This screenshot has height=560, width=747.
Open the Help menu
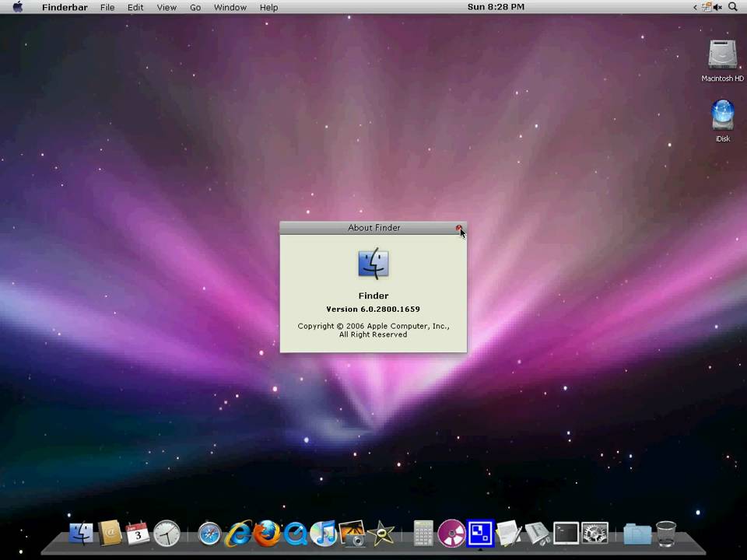(268, 7)
